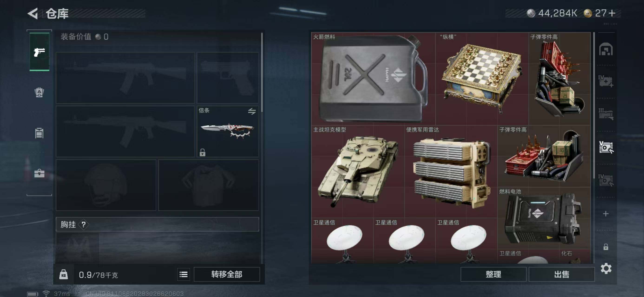
Task: Add new storage box with plus icon
Action: [x=606, y=213]
